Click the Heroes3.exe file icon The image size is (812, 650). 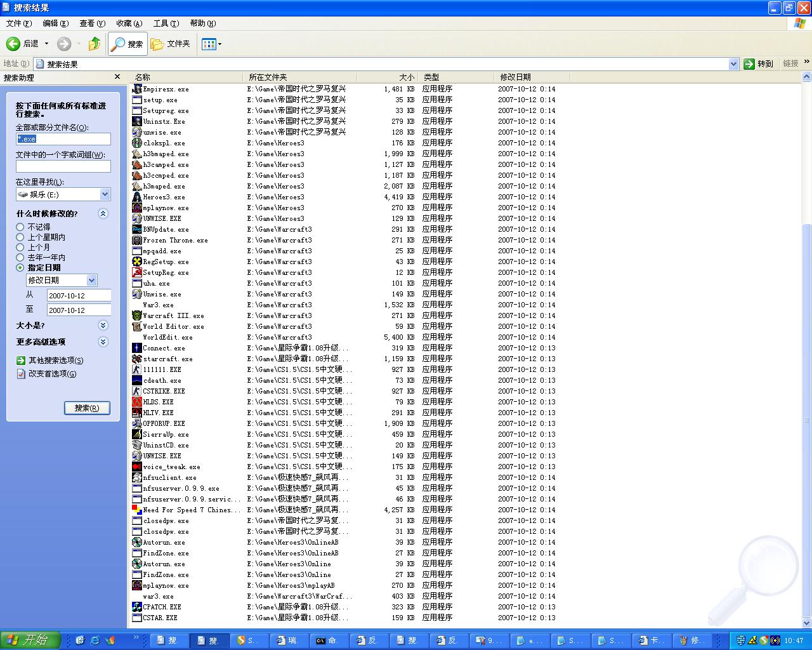point(137,197)
